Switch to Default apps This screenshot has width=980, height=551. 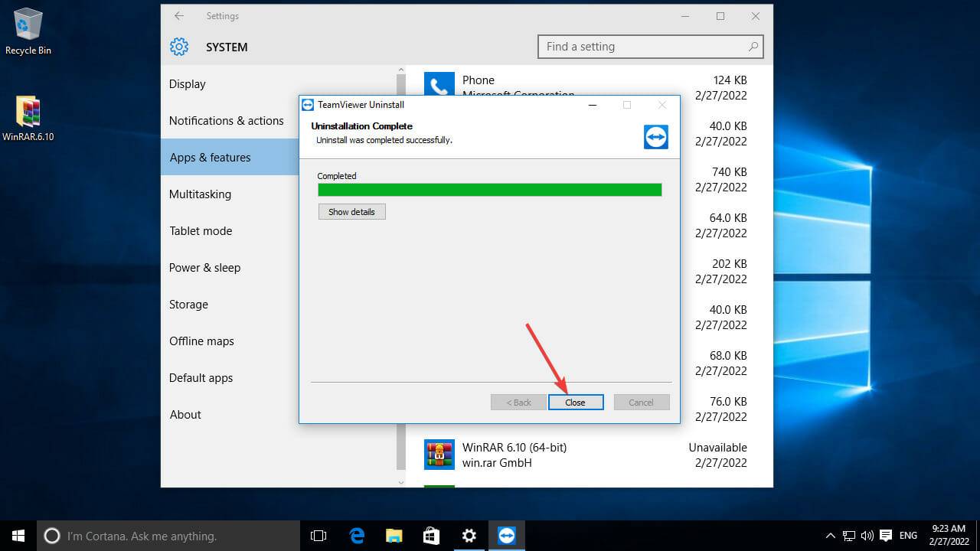tap(201, 378)
